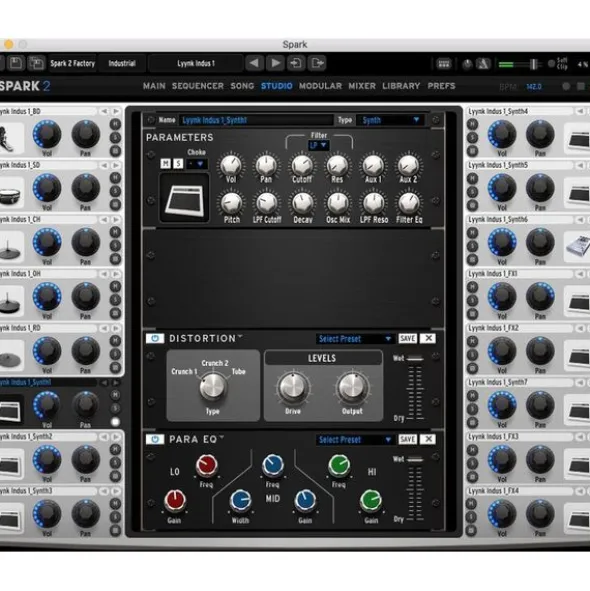Image resolution: width=590 pixels, height=591 pixels.
Task: Go to the next preset arrow
Action: pos(276,63)
